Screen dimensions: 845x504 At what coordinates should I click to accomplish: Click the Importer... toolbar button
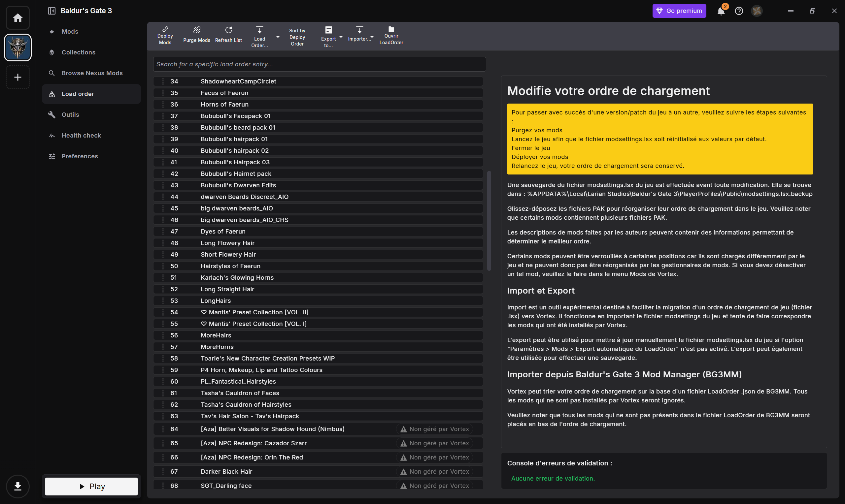point(359,34)
